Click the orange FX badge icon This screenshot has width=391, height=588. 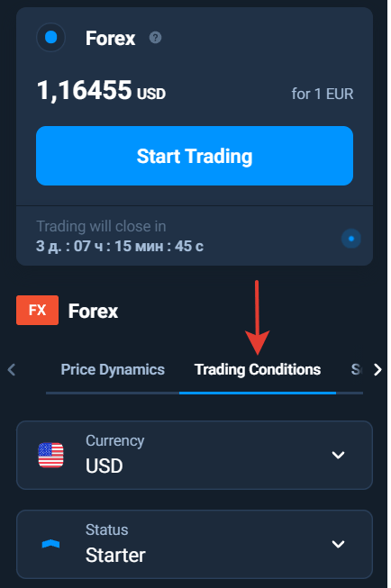click(37, 310)
